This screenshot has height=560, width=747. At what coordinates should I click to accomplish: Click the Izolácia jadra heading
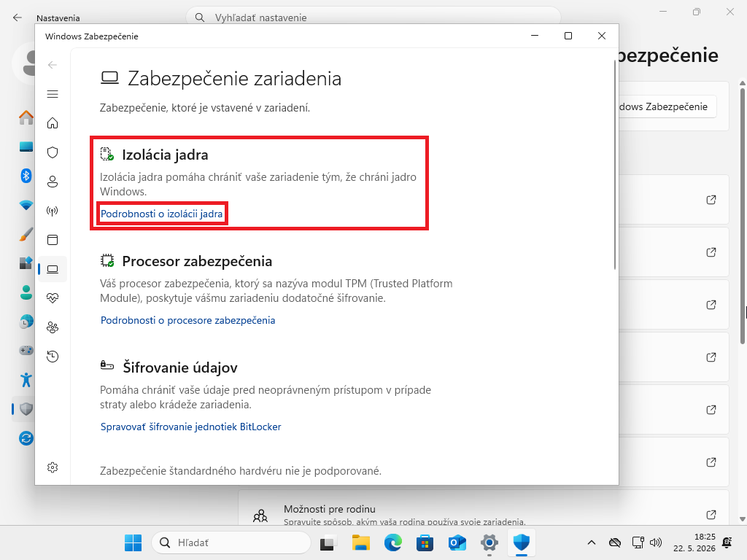coord(165,155)
